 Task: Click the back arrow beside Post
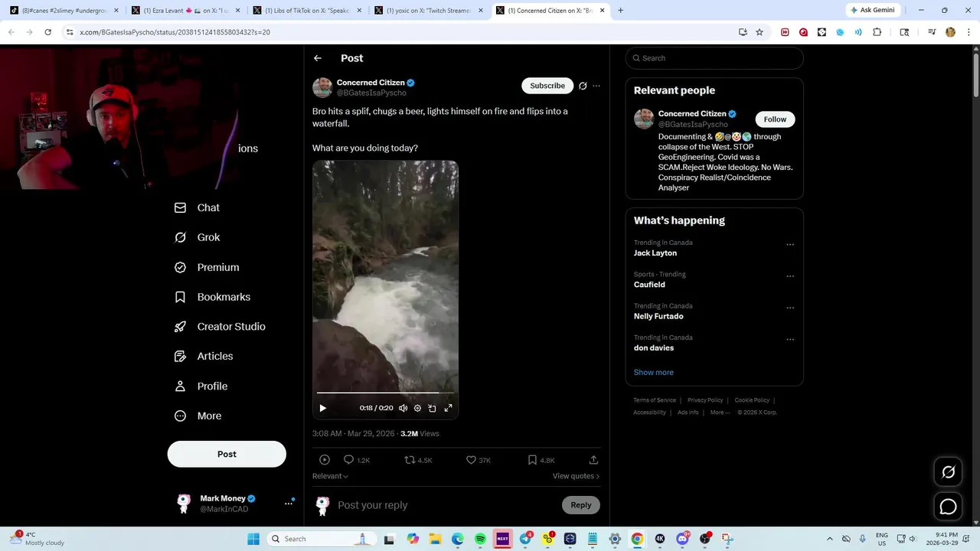click(x=318, y=58)
